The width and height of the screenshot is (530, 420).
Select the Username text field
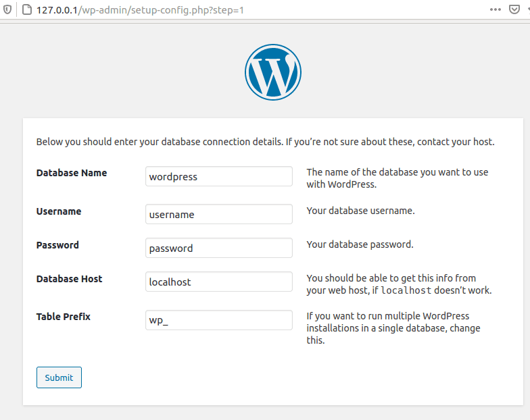coord(219,215)
